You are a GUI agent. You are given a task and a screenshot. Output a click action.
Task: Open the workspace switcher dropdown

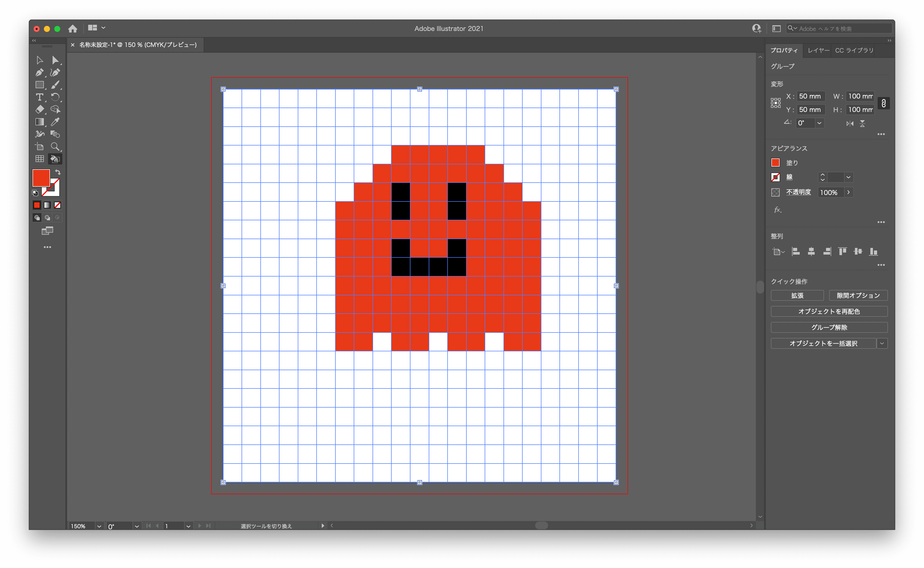[x=96, y=28]
